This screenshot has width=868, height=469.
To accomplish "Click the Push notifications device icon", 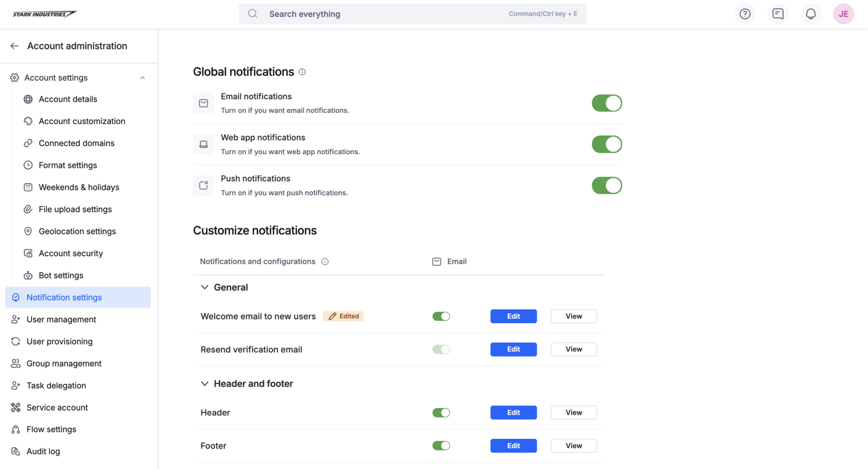I will click(x=203, y=186).
